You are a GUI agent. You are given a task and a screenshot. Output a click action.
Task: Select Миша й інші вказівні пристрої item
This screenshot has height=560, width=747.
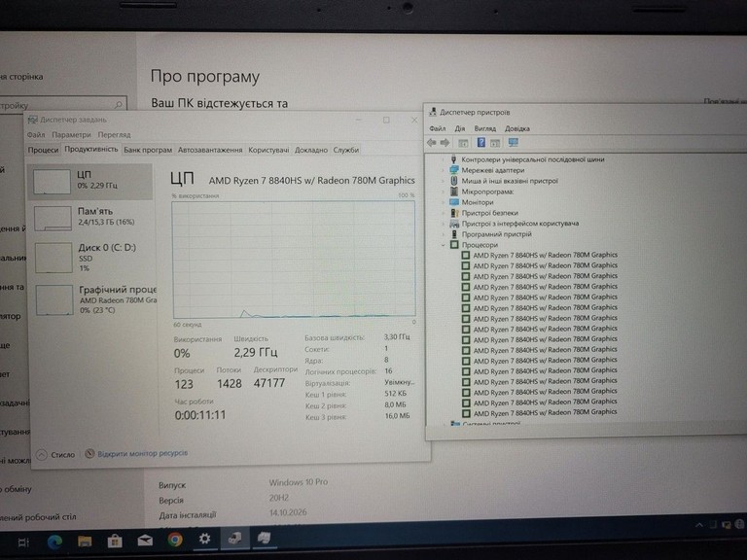pos(510,181)
